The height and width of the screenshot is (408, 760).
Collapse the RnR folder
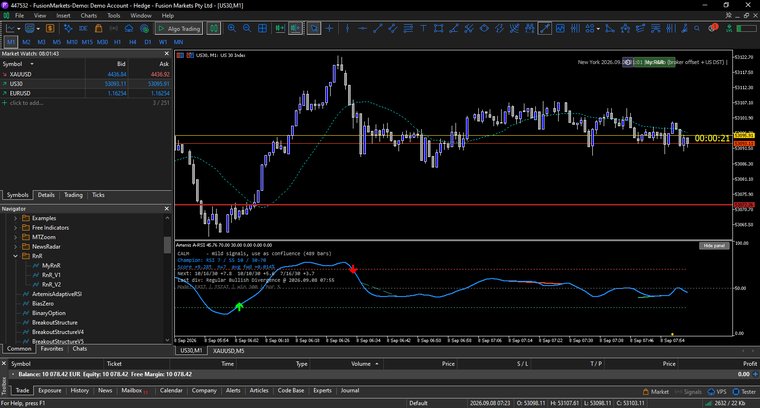click(x=15, y=256)
